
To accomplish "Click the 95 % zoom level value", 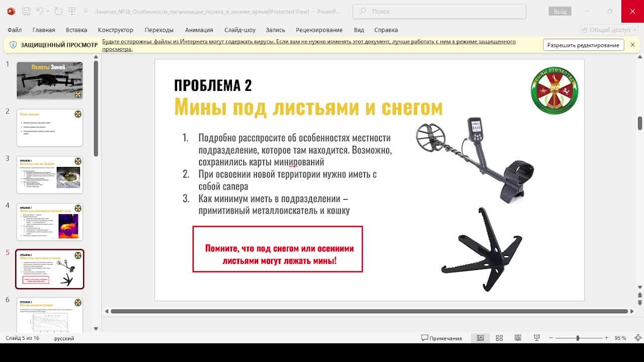I will [620, 338].
